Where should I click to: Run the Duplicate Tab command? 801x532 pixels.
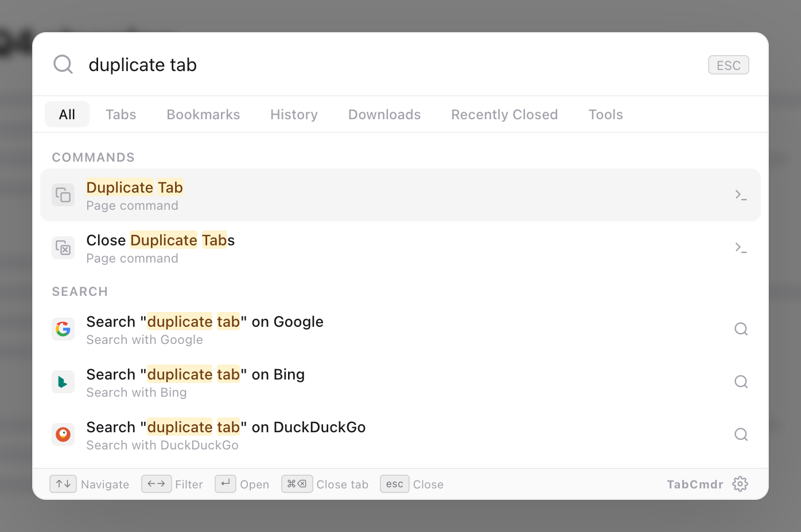pyautogui.click(x=400, y=195)
